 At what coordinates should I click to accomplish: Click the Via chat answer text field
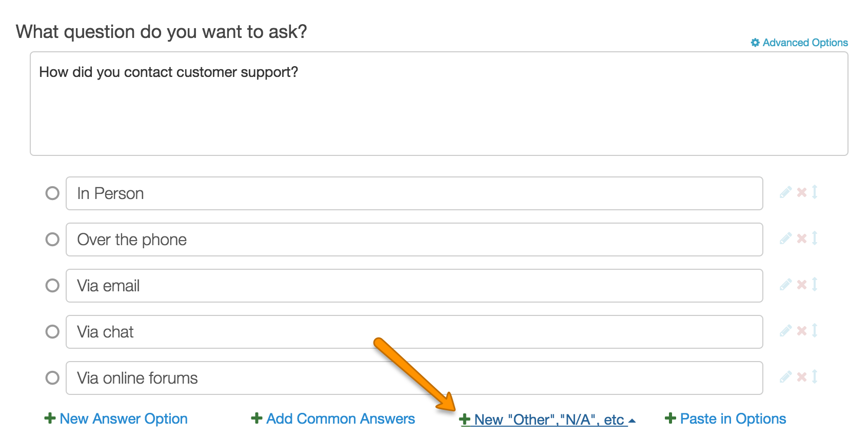(x=414, y=332)
